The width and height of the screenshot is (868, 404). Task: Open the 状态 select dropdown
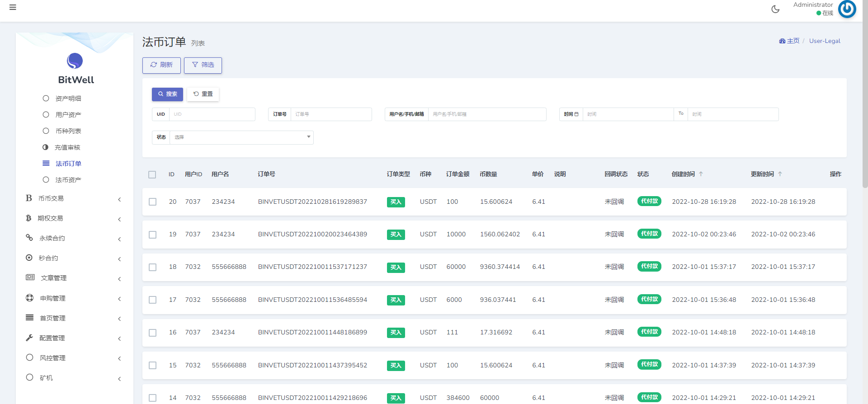[241, 137]
